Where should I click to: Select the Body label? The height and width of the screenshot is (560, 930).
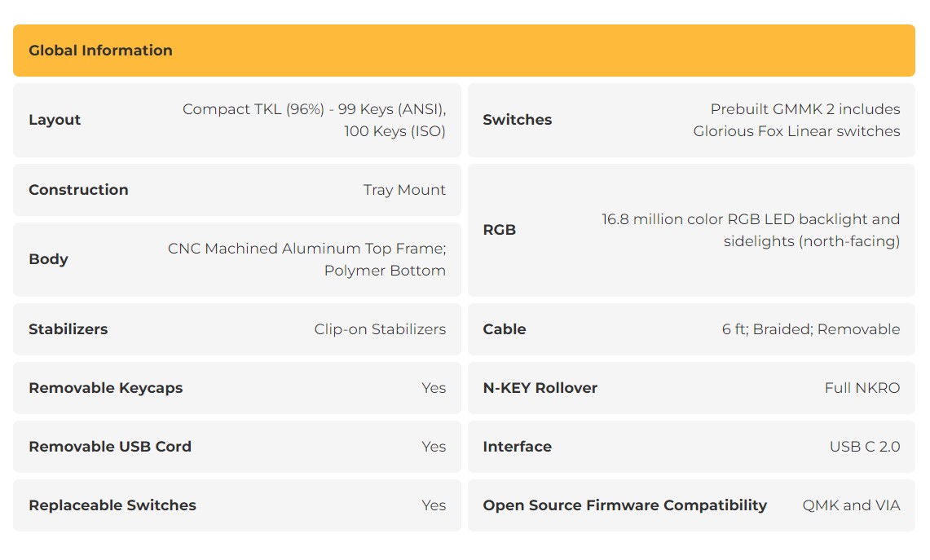tap(48, 259)
